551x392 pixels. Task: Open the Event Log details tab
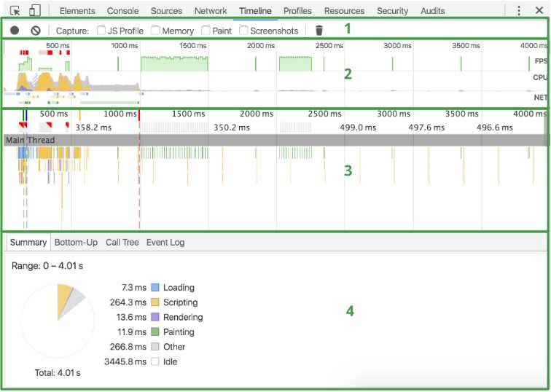[x=165, y=243]
